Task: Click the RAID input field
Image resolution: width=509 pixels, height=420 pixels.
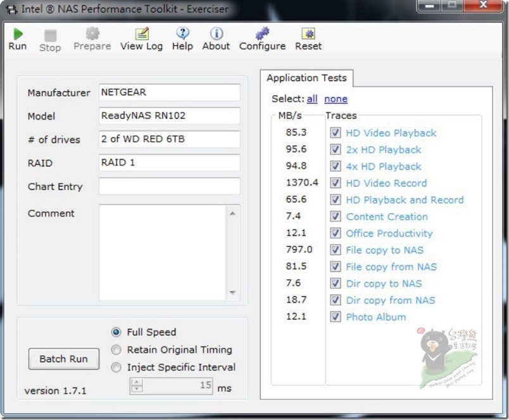Action: (170, 162)
